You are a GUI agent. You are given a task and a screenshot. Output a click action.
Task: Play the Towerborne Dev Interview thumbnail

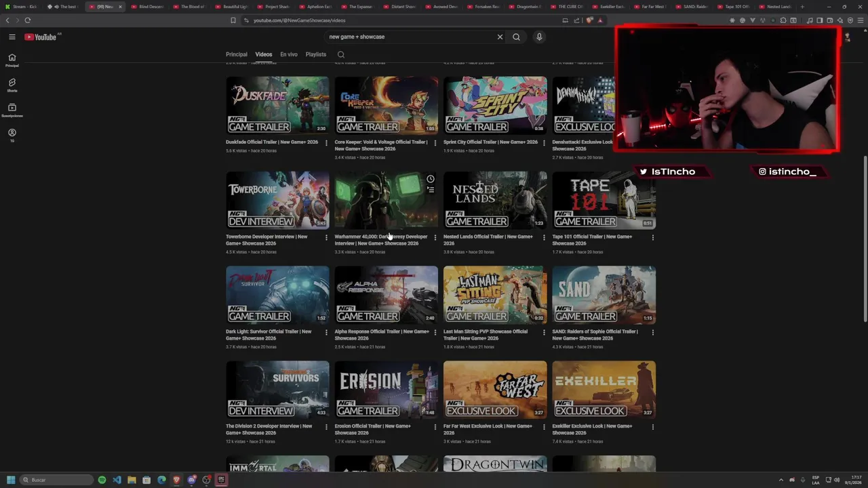click(277, 200)
